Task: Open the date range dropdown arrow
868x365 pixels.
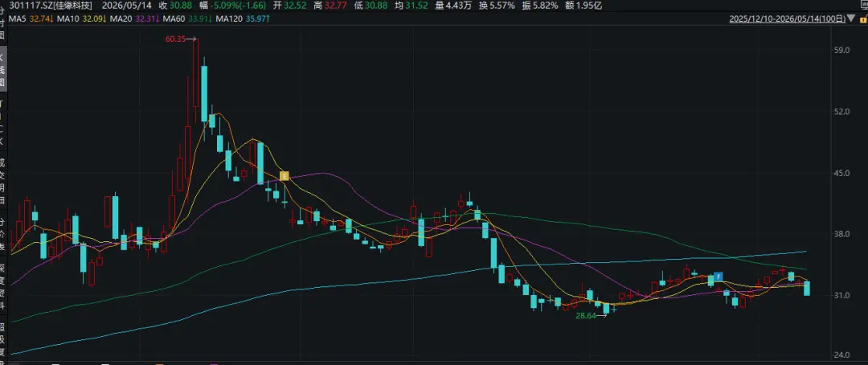Action: 850,18
